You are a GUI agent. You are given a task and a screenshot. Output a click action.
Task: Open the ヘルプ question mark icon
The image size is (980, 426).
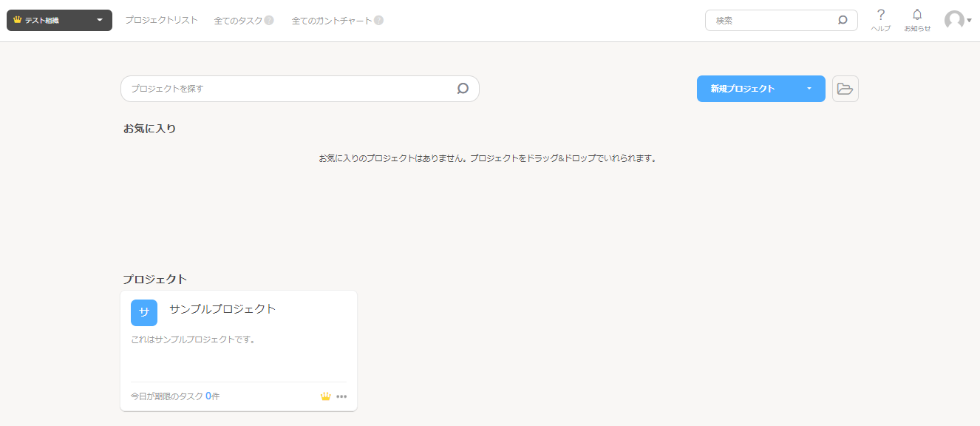[x=880, y=15]
